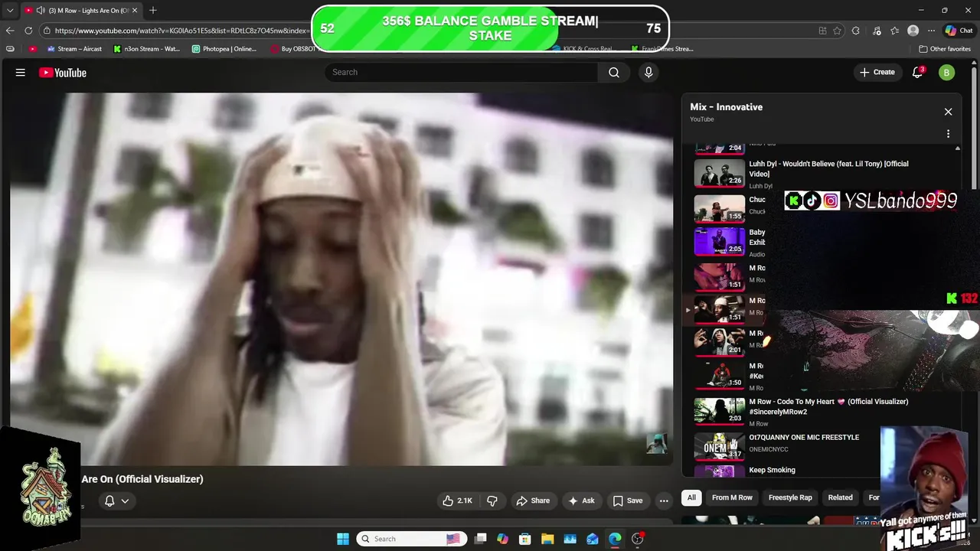The width and height of the screenshot is (980, 551).
Task: Mute the tab via speaker icon
Action: (40, 10)
